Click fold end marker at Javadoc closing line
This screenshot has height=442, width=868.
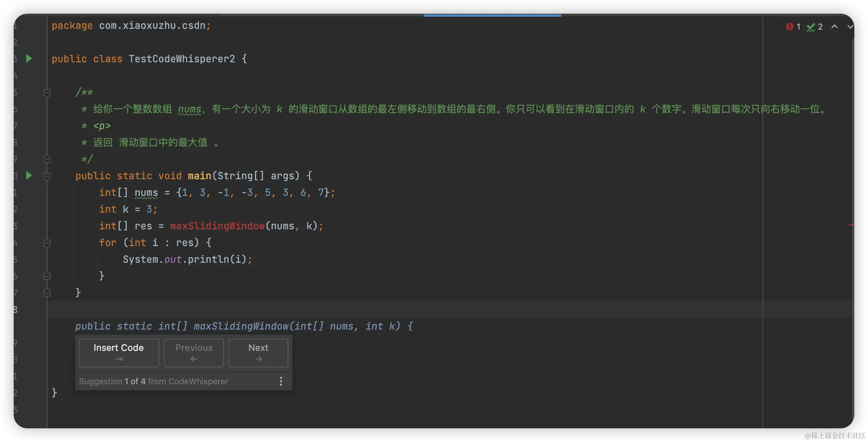tap(47, 159)
